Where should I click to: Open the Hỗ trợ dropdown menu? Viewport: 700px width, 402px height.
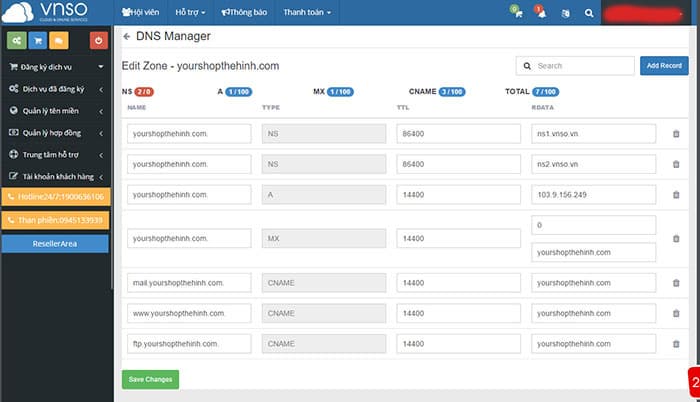[190, 12]
